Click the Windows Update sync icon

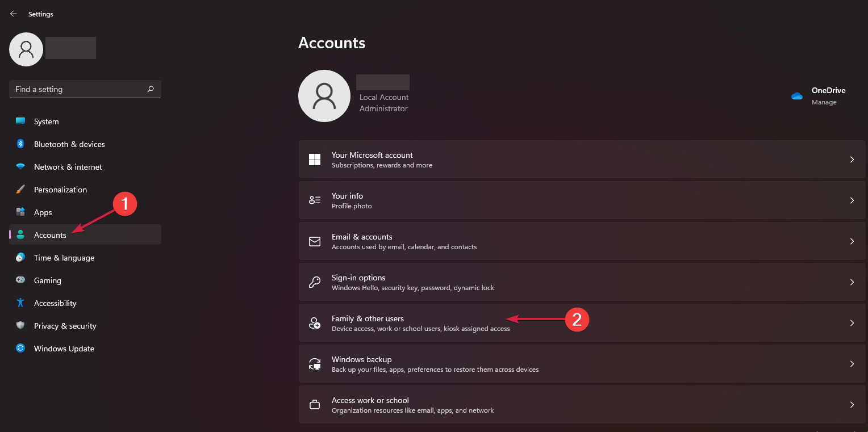[20, 349]
